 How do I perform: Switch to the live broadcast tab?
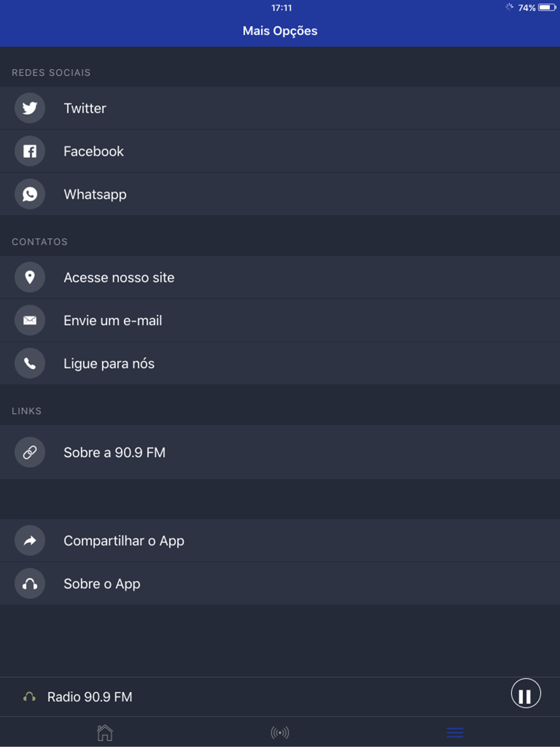pos(280,733)
